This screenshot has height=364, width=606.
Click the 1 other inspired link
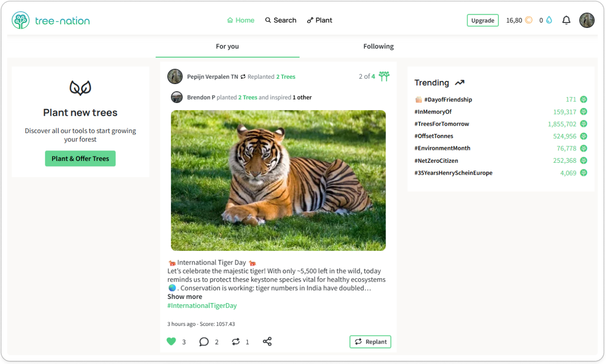302,97
